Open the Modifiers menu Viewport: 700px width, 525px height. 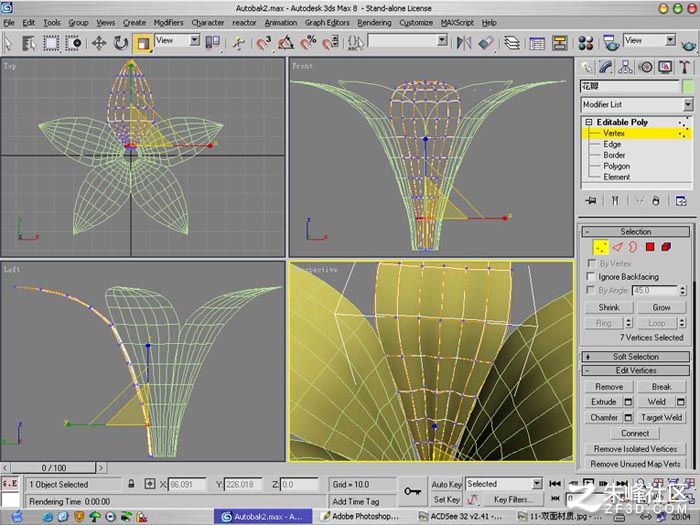[168, 22]
